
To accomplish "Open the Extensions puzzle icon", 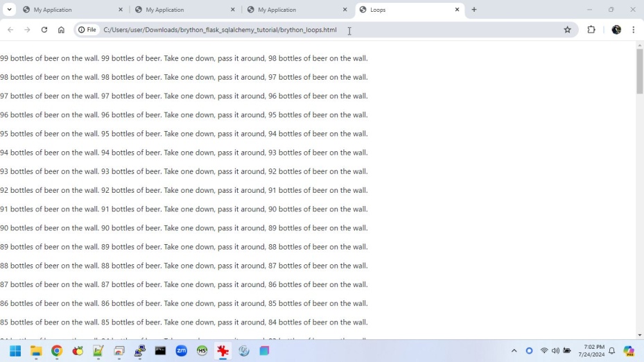I will coord(591,30).
